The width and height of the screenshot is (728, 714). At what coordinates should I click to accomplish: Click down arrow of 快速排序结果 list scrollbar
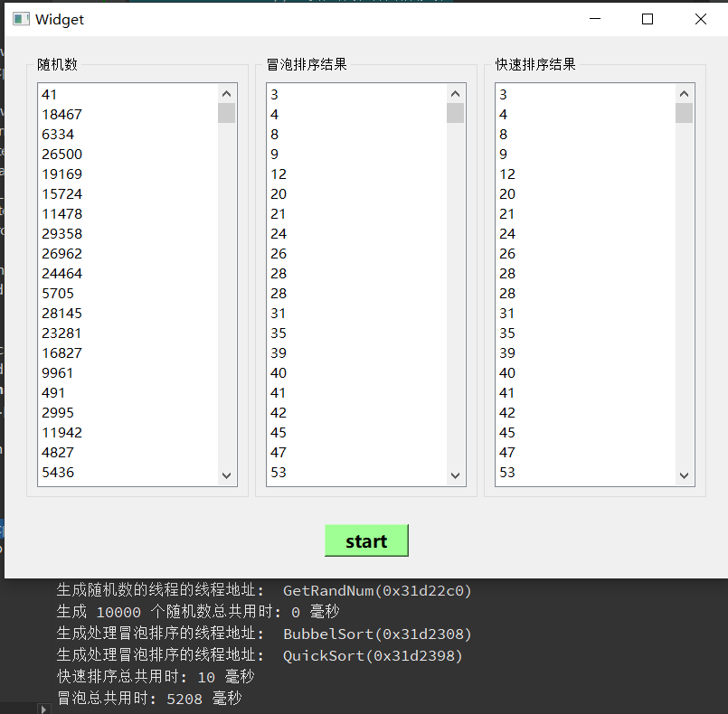coord(684,475)
